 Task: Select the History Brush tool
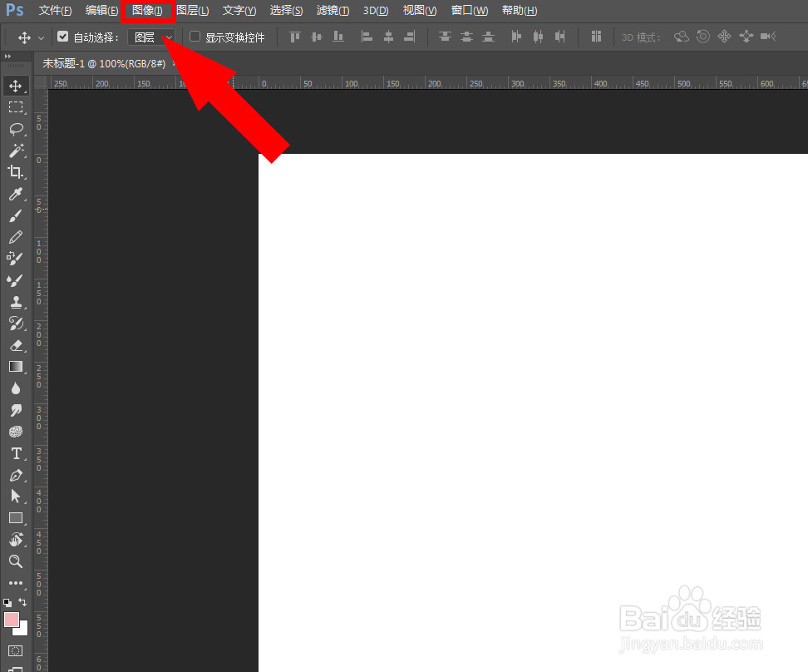16,324
